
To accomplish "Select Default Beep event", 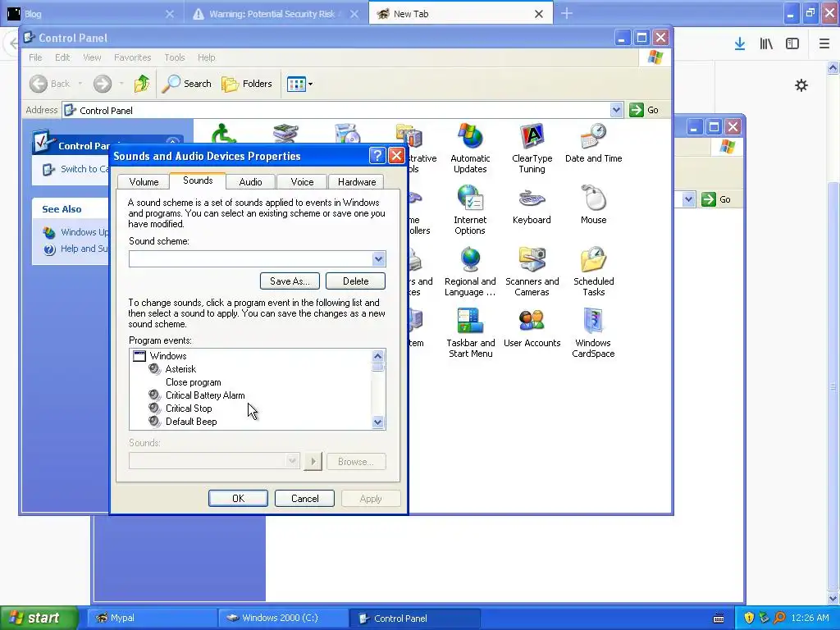I will [x=191, y=421].
